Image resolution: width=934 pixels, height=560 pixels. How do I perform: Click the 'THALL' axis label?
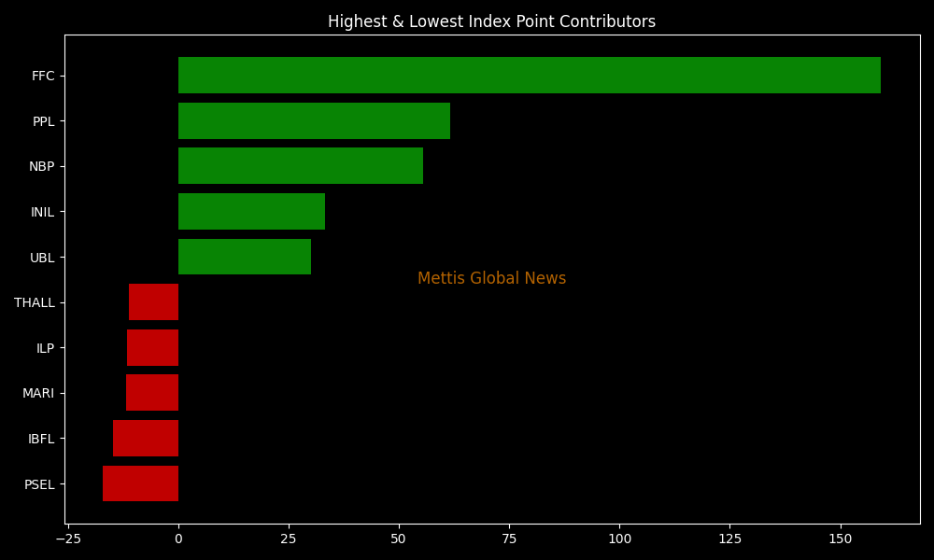35,303
